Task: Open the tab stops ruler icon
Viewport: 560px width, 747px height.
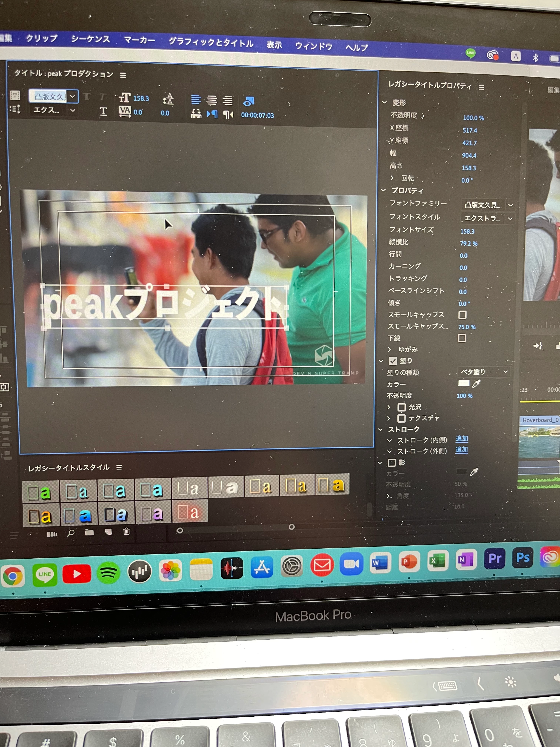Action: click(196, 113)
